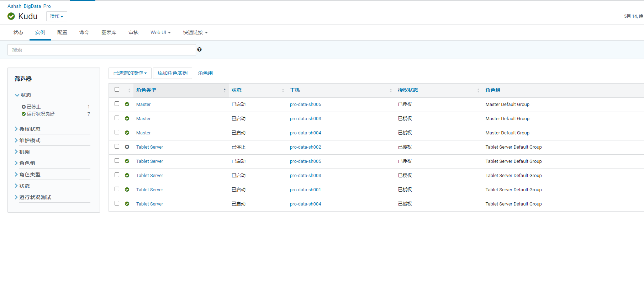Viewport: 644px width, 283px height.
Task: Click Tablet Server Default Group cell for pro-data-sh001
Action: pyautogui.click(x=513, y=189)
